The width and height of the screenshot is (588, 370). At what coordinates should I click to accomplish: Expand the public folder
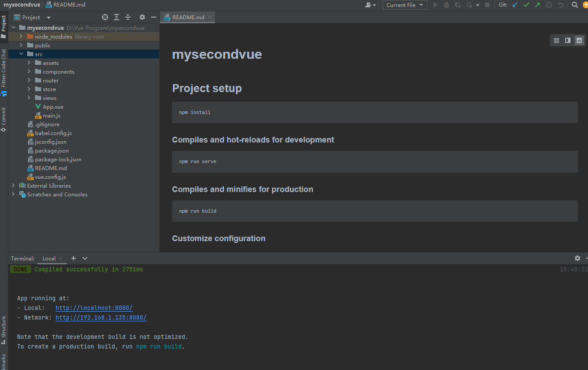[x=21, y=45]
